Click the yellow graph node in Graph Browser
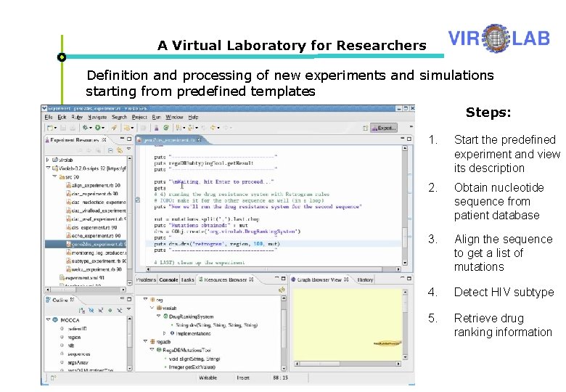 [x=387, y=343]
